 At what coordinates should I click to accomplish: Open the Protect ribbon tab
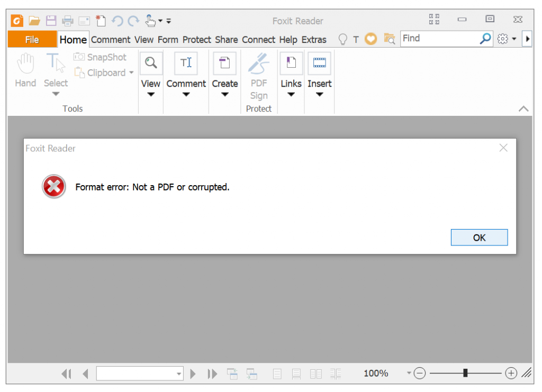pos(197,40)
